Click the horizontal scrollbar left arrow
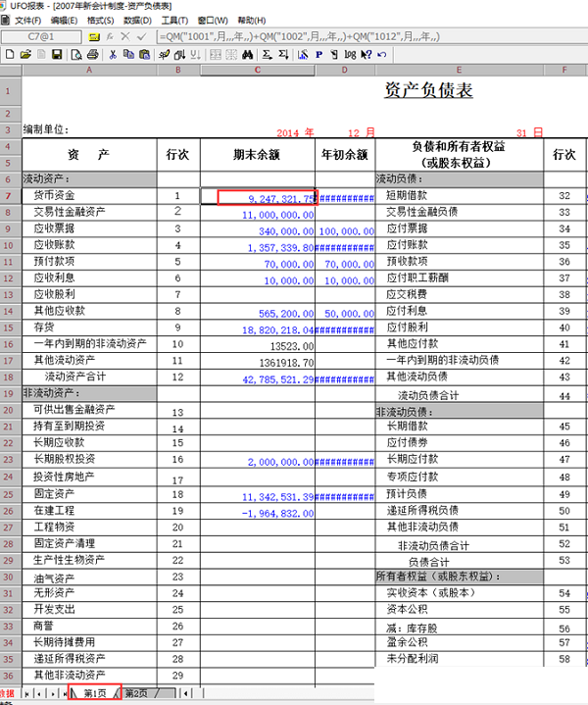Screen dimensions: 588x705 [185, 693]
